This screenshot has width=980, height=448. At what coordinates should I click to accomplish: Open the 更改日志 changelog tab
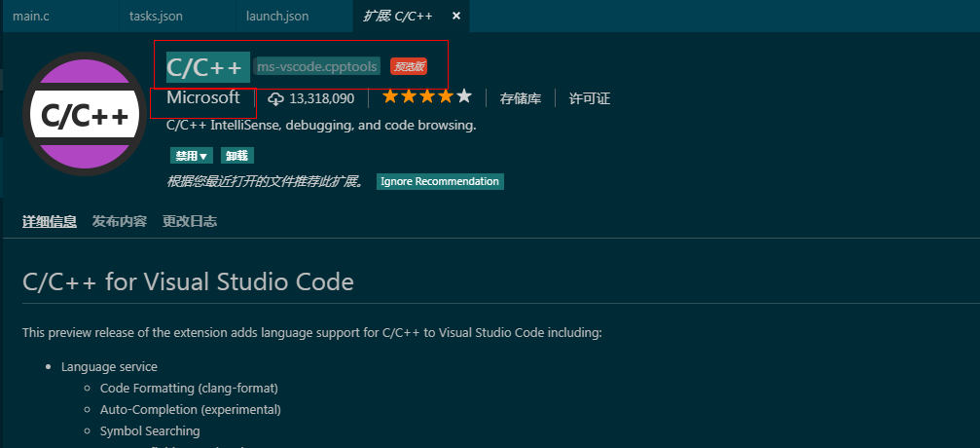[x=190, y=221]
